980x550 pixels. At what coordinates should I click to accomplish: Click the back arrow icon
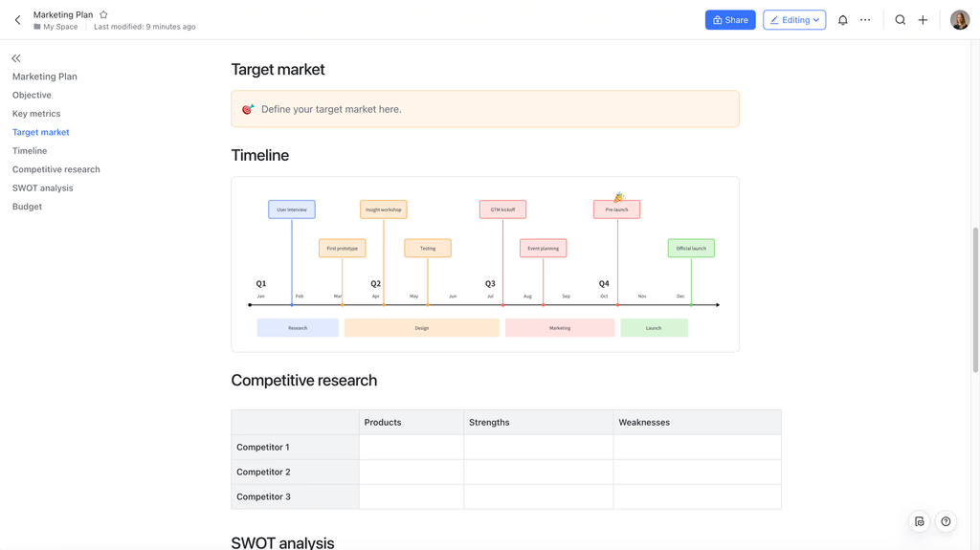click(x=17, y=20)
